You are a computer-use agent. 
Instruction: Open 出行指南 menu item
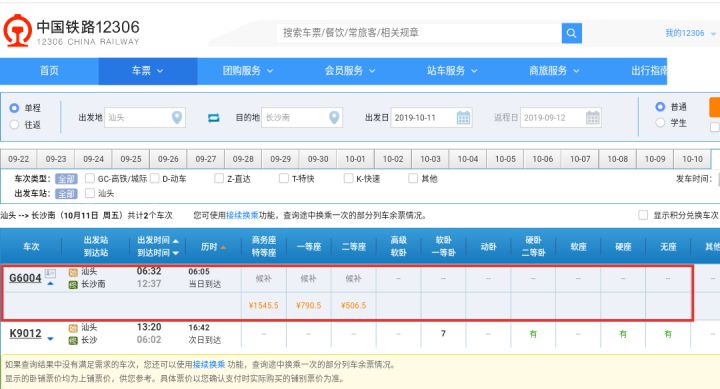pos(649,71)
